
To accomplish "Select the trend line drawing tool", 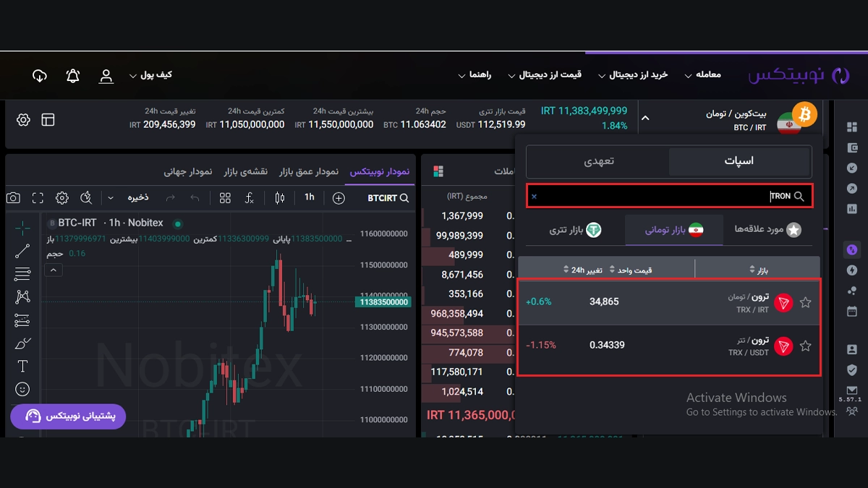I will point(22,251).
